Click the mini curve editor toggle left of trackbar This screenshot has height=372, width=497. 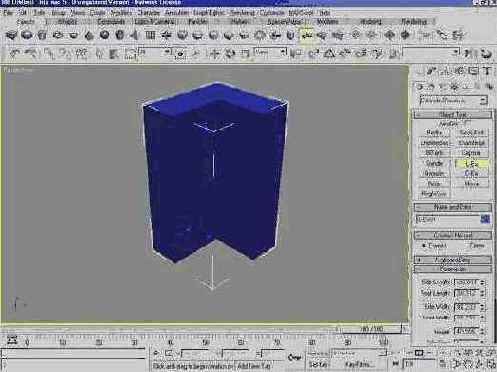tap(11, 340)
